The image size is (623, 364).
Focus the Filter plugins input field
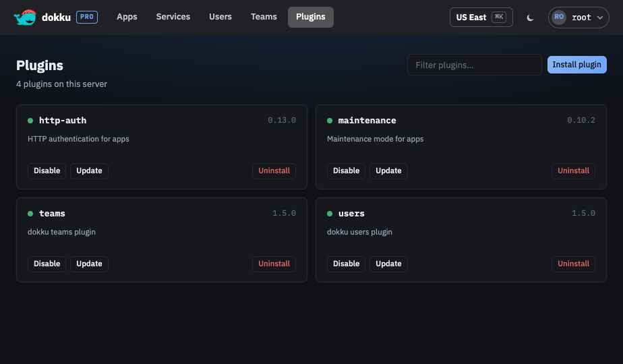click(475, 65)
